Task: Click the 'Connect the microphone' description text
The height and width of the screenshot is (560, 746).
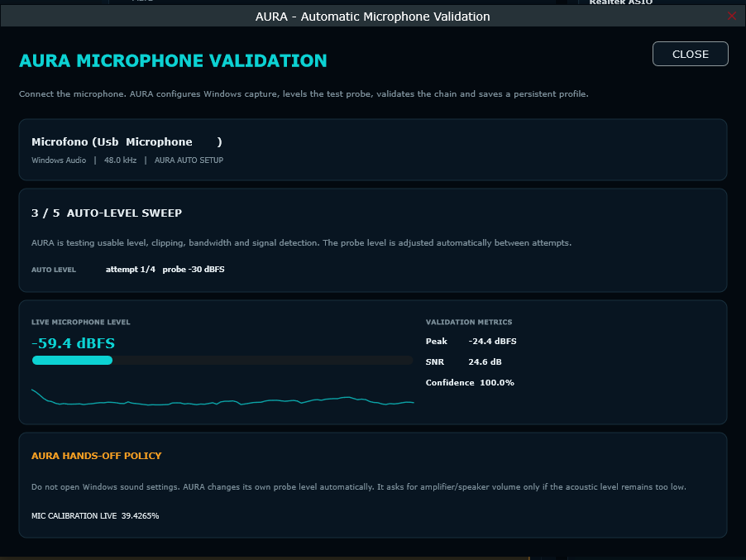Action: (304, 93)
